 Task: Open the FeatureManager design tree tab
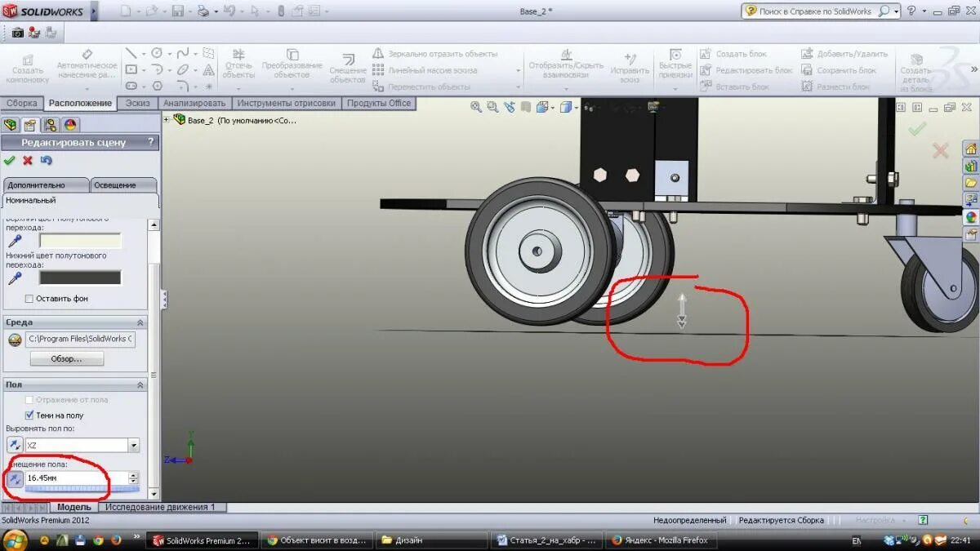pos(11,125)
